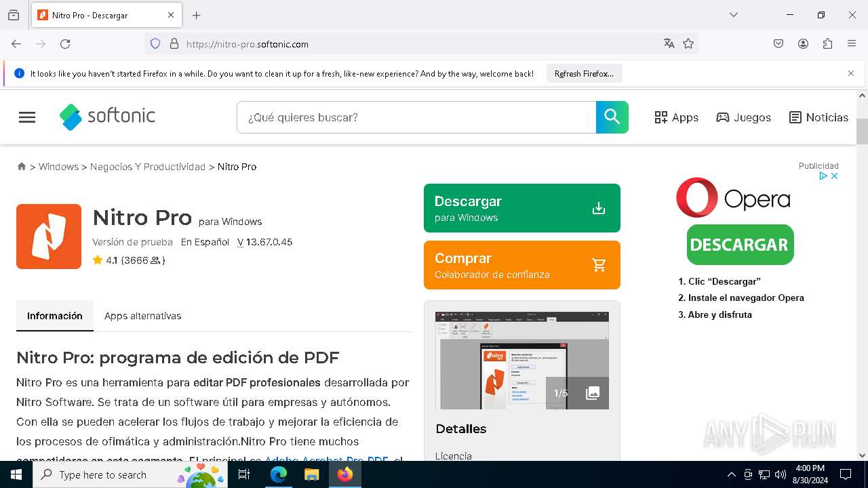Click the translate page icon
Image resolution: width=868 pixels, height=488 pixels.
(669, 44)
